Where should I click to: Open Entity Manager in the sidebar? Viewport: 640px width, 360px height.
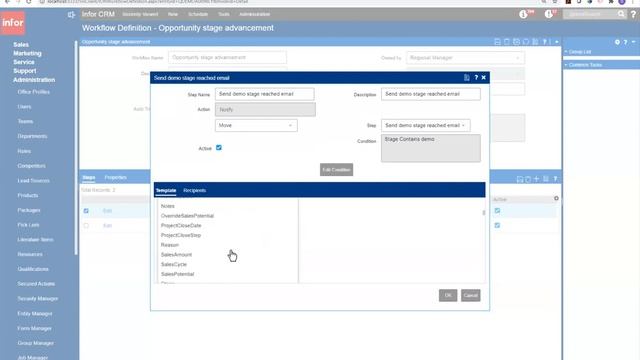[x=35, y=313]
